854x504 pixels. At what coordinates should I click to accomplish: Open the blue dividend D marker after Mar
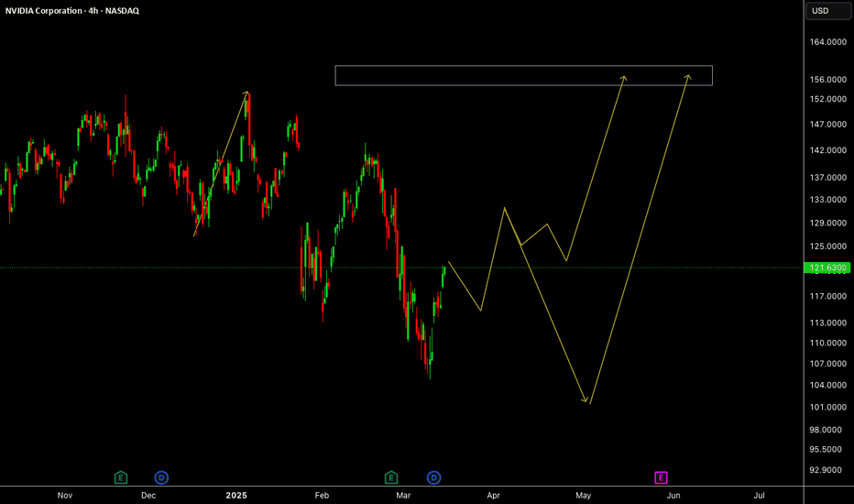(x=433, y=477)
